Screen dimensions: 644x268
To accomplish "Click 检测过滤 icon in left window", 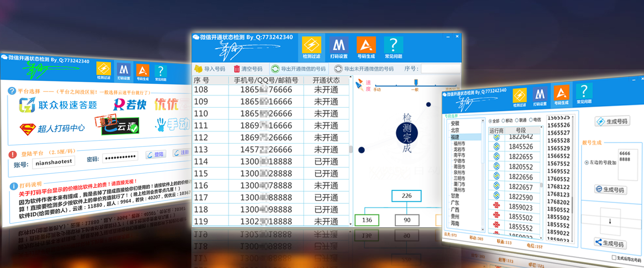I will pyautogui.click(x=104, y=71).
